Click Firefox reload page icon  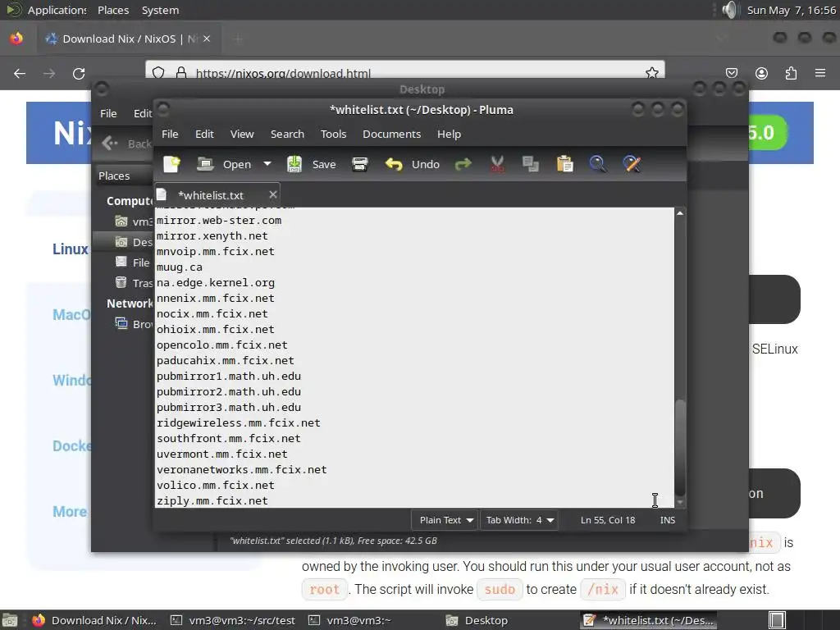coord(79,73)
